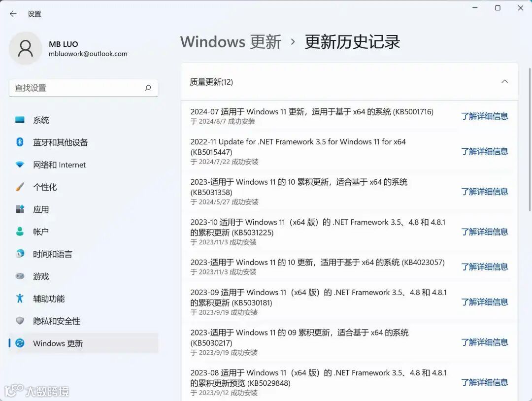
Task: Click the 于 2024/8/7 成功安装 text
Action: pos(223,121)
